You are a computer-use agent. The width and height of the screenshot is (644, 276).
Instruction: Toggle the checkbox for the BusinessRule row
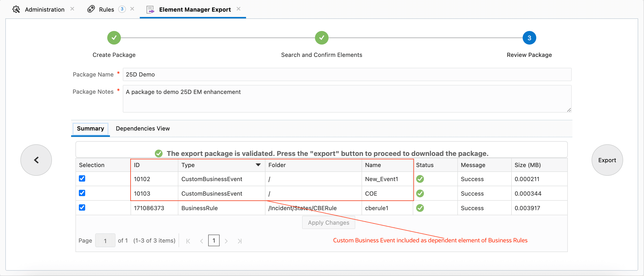tap(82, 208)
